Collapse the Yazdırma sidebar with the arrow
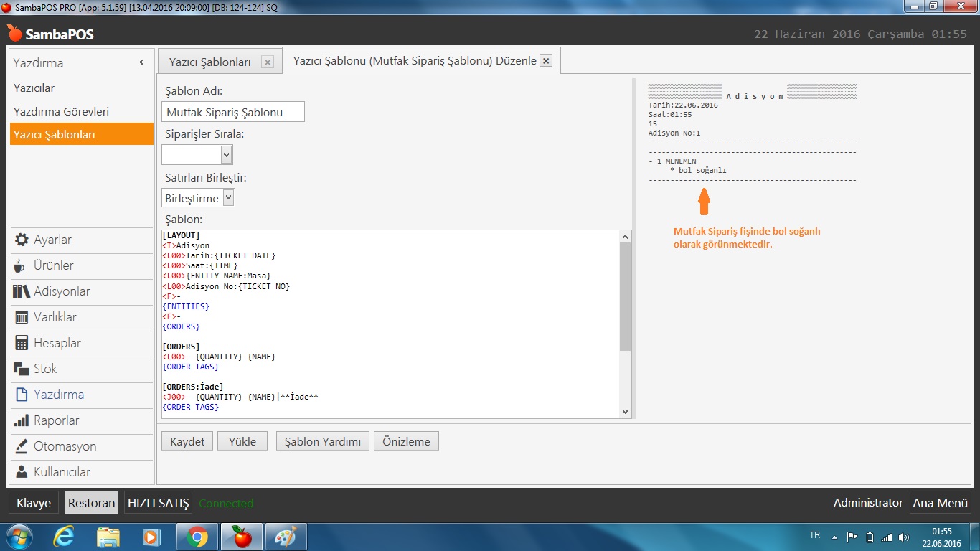The height and width of the screenshot is (551, 980). pos(141,63)
